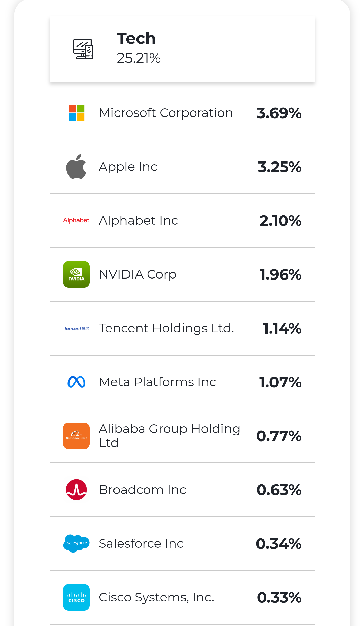This screenshot has width=364, height=626.
Task: Open Alibaba Group Holding Ltd name
Action: coord(169,436)
